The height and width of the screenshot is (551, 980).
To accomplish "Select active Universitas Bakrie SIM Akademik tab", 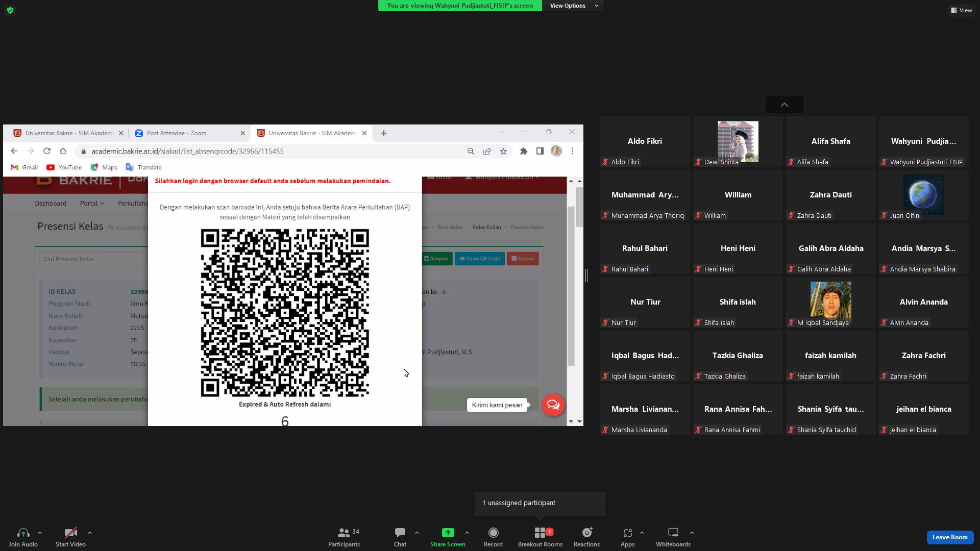I will click(311, 133).
